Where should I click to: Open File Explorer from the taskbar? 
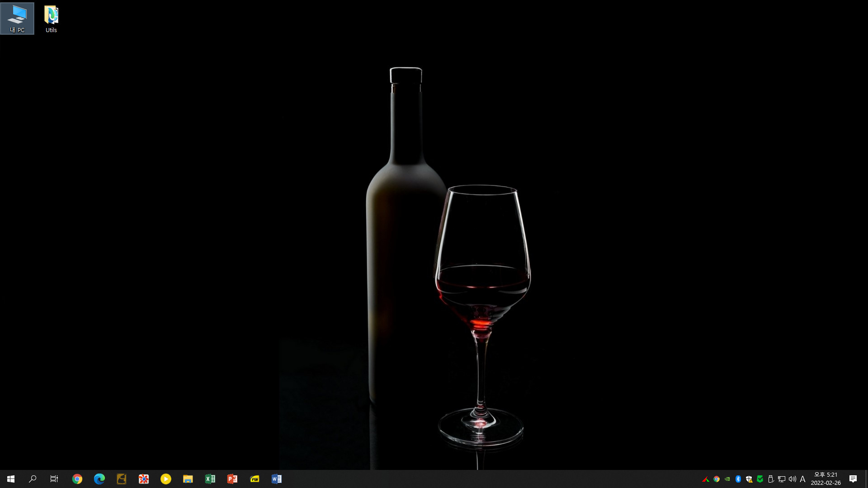(x=188, y=479)
